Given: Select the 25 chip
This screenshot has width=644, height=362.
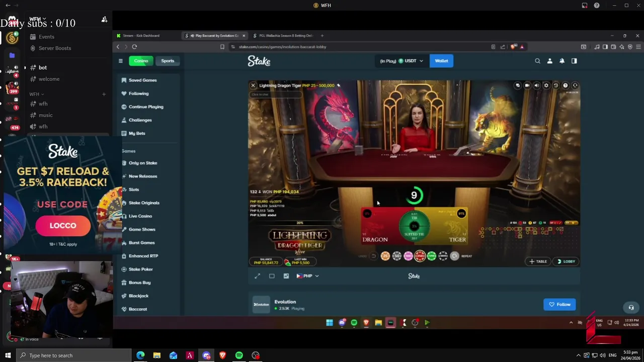Looking at the screenshot, I should pos(385,256).
